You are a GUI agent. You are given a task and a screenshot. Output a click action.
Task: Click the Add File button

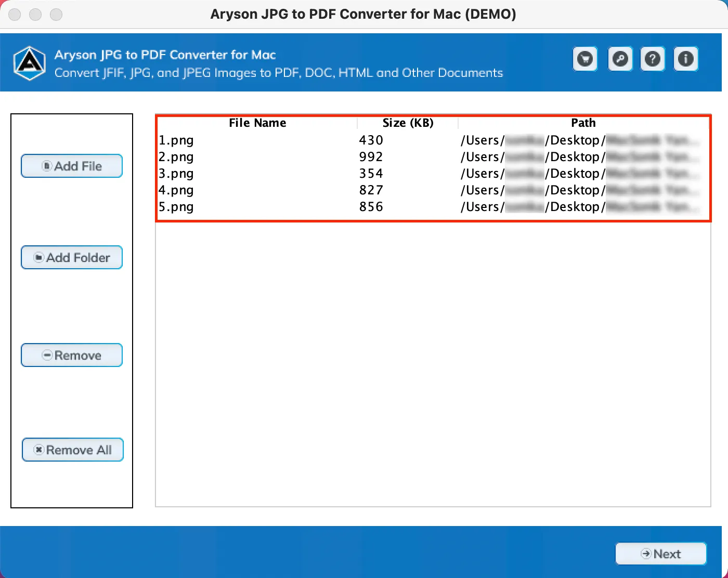tap(72, 166)
